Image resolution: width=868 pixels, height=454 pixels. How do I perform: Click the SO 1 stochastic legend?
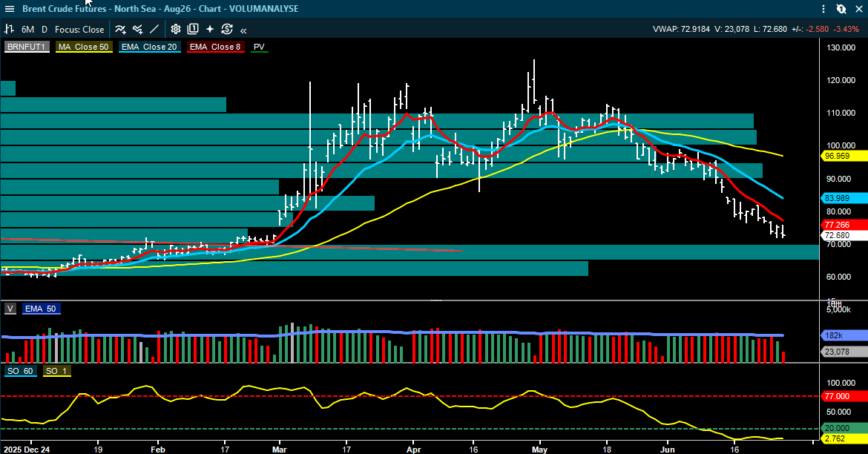pyautogui.click(x=56, y=371)
